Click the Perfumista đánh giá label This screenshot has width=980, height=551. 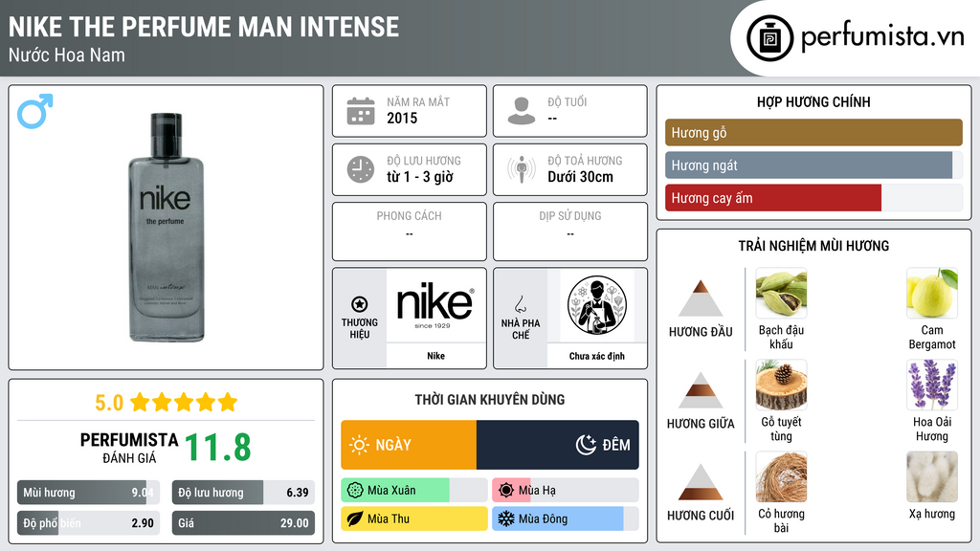click(x=129, y=448)
